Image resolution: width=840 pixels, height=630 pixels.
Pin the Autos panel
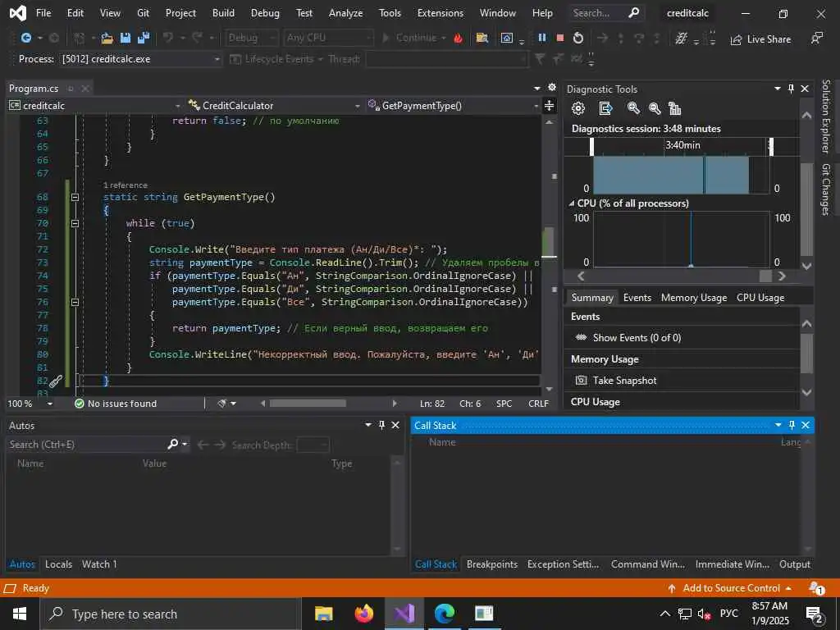[x=381, y=425]
